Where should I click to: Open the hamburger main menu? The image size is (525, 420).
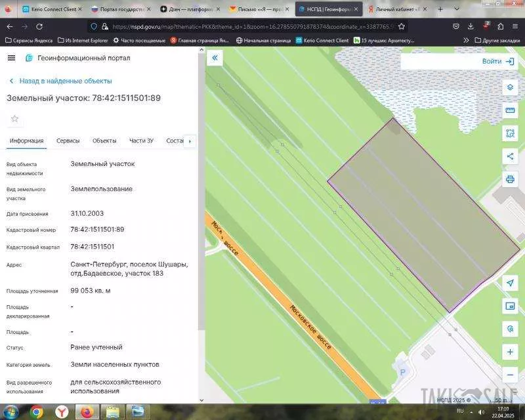pyautogui.click(x=11, y=58)
